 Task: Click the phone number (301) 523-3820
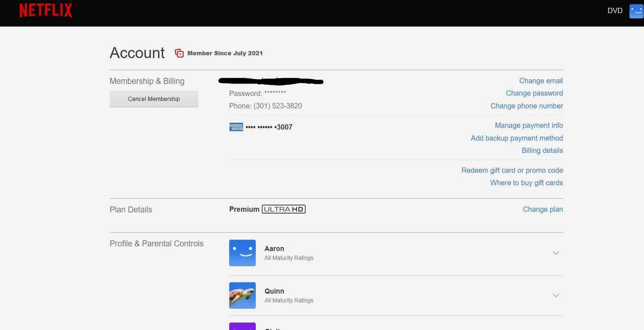tap(278, 106)
